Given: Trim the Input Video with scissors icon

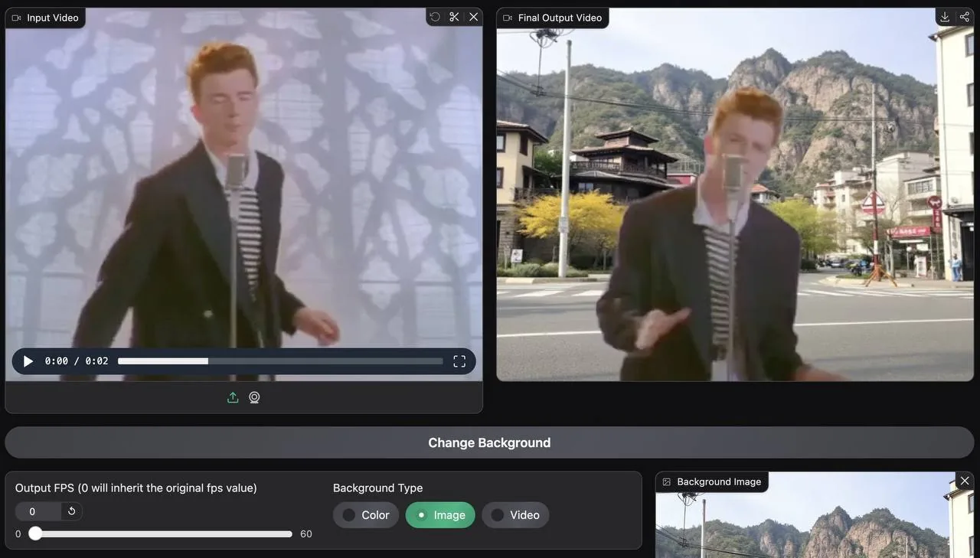Looking at the screenshot, I should point(454,17).
